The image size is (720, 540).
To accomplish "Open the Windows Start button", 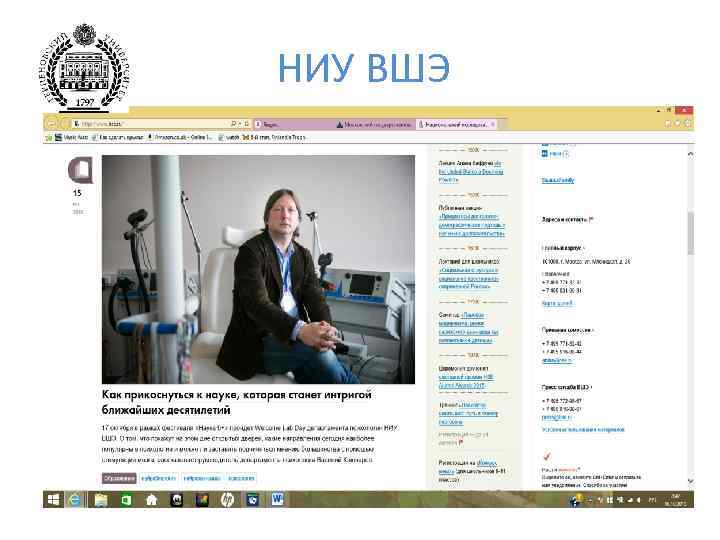I will click(54, 500).
